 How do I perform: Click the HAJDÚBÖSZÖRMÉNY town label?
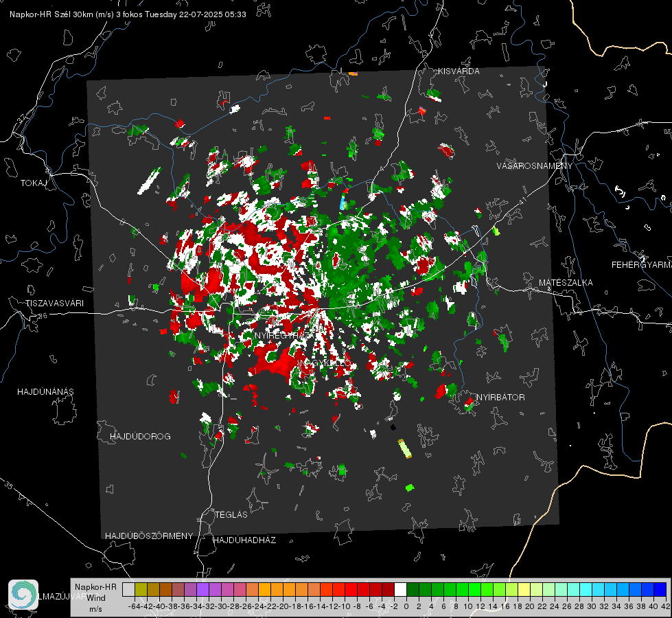[x=149, y=536]
